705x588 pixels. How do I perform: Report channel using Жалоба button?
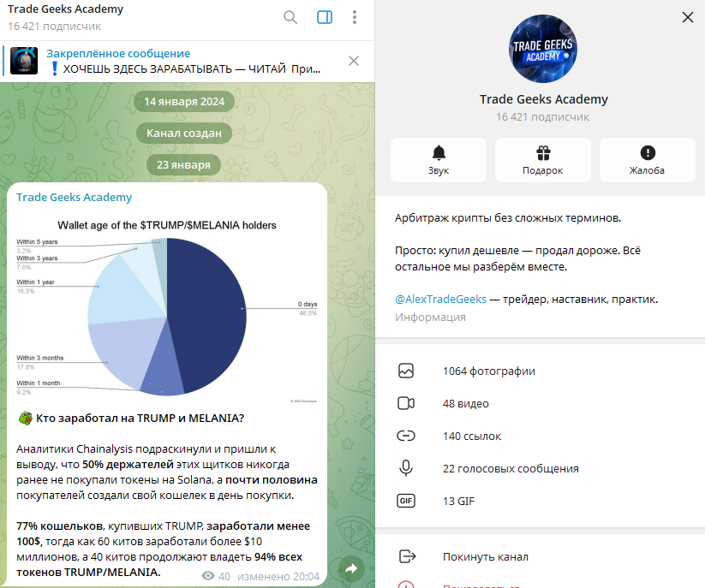(x=647, y=160)
